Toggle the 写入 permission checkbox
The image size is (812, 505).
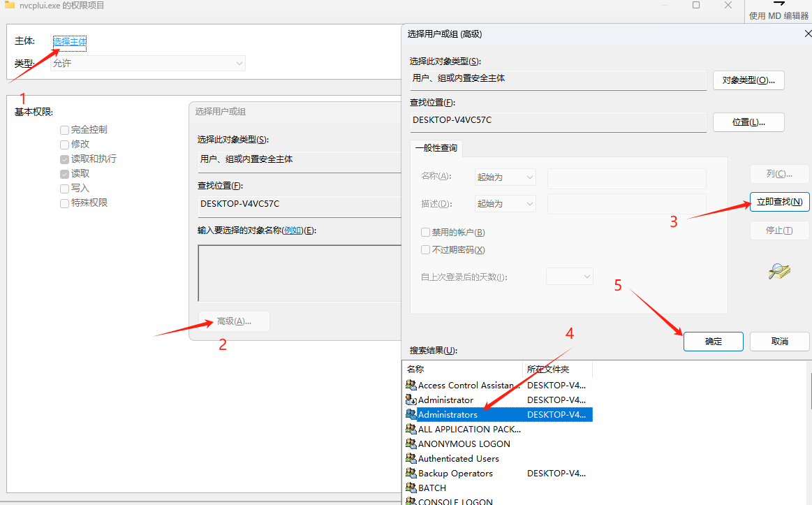click(x=65, y=189)
